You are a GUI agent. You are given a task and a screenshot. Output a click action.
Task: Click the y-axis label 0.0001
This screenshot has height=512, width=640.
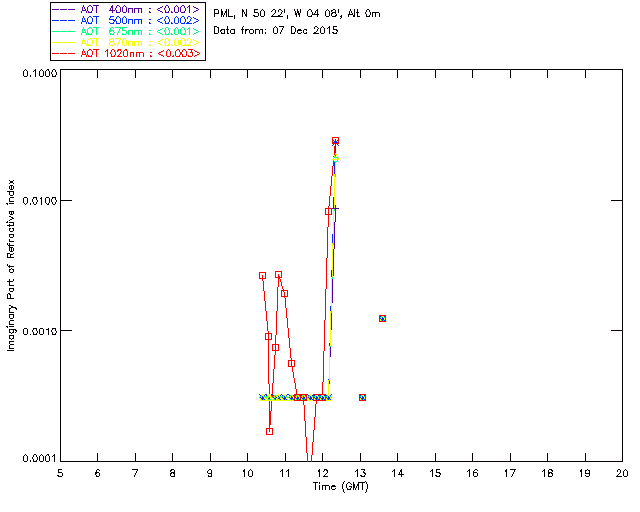[x=40, y=459]
